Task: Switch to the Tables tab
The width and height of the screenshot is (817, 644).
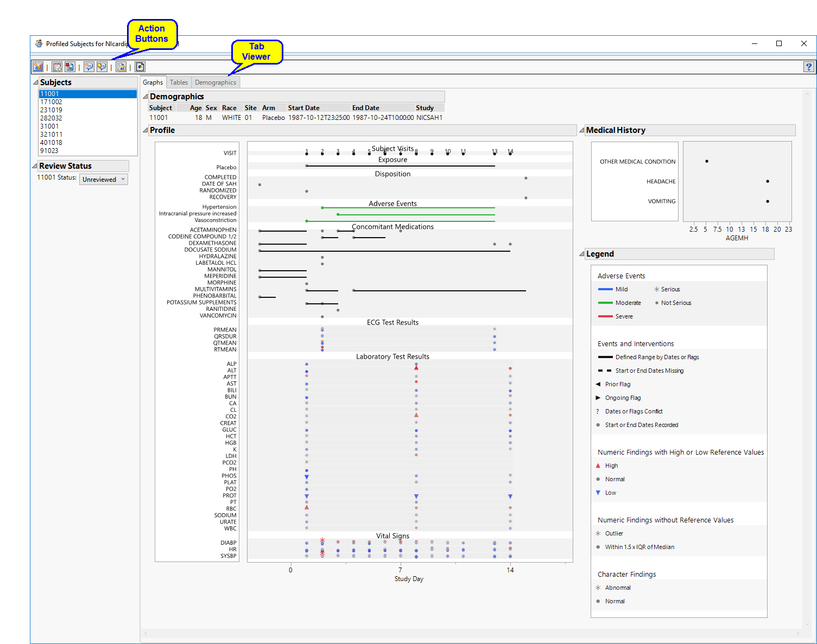Action: [x=179, y=82]
